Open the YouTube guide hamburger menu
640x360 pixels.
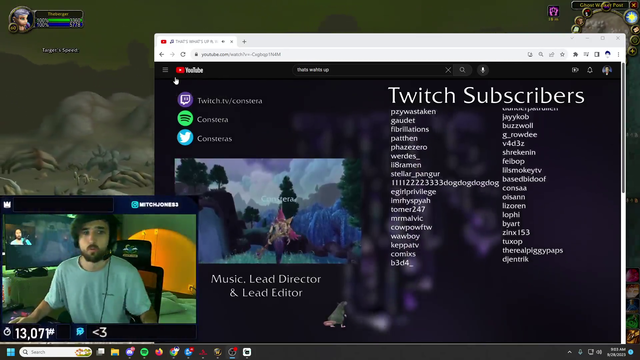165,70
